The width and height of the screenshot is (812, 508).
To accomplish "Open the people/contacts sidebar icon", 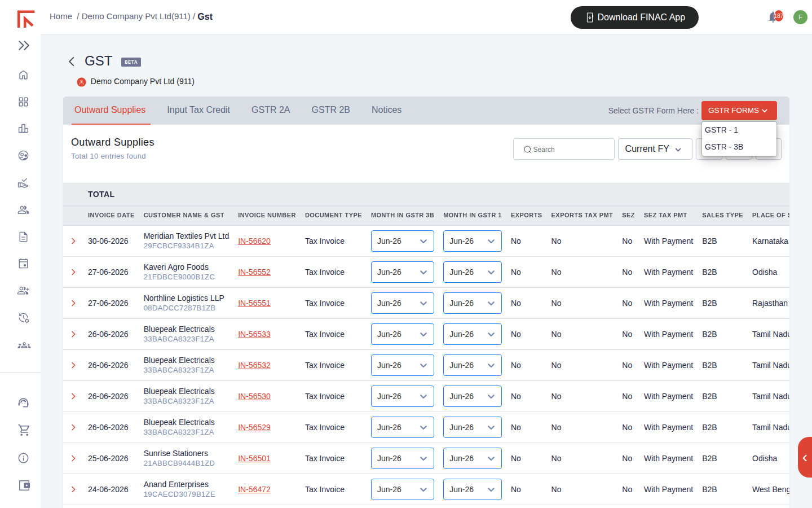I will [x=23, y=210].
